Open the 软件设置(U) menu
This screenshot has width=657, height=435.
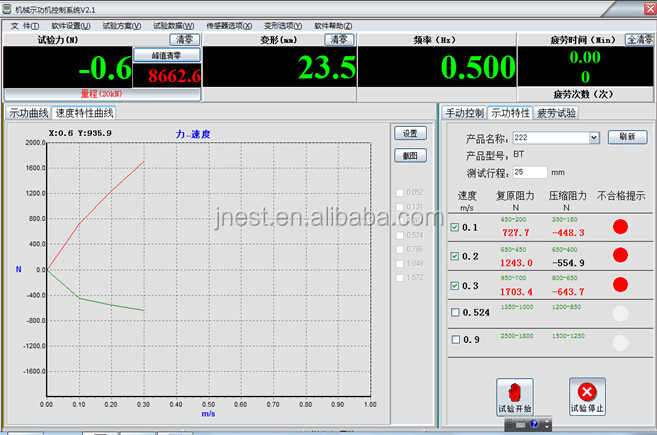pos(71,26)
